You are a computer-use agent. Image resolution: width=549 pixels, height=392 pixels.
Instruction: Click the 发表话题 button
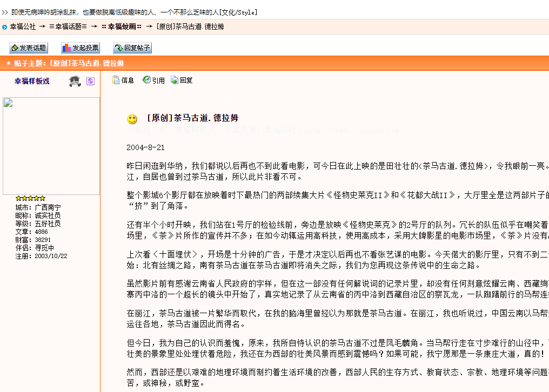point(28,48)
